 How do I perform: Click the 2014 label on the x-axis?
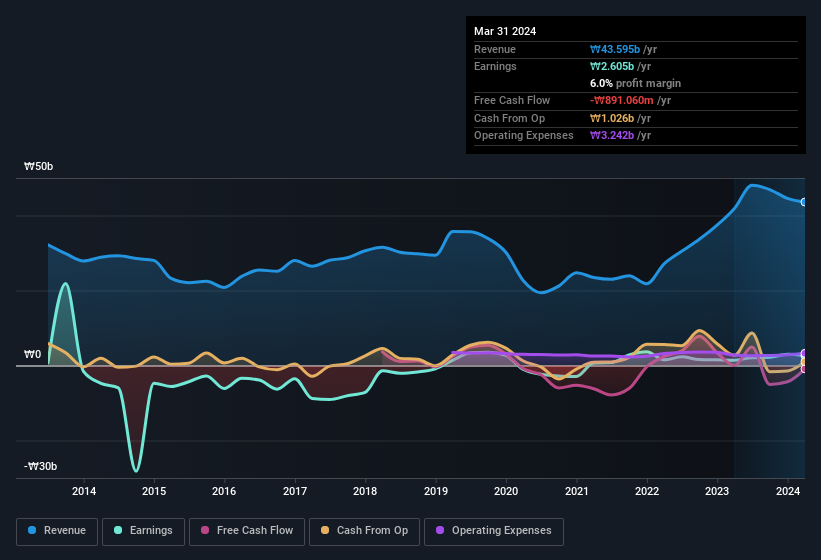point(84,491)
